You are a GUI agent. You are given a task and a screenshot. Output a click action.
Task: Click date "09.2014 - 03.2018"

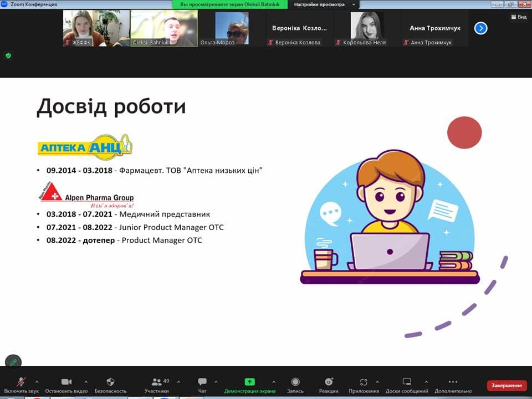79,170
